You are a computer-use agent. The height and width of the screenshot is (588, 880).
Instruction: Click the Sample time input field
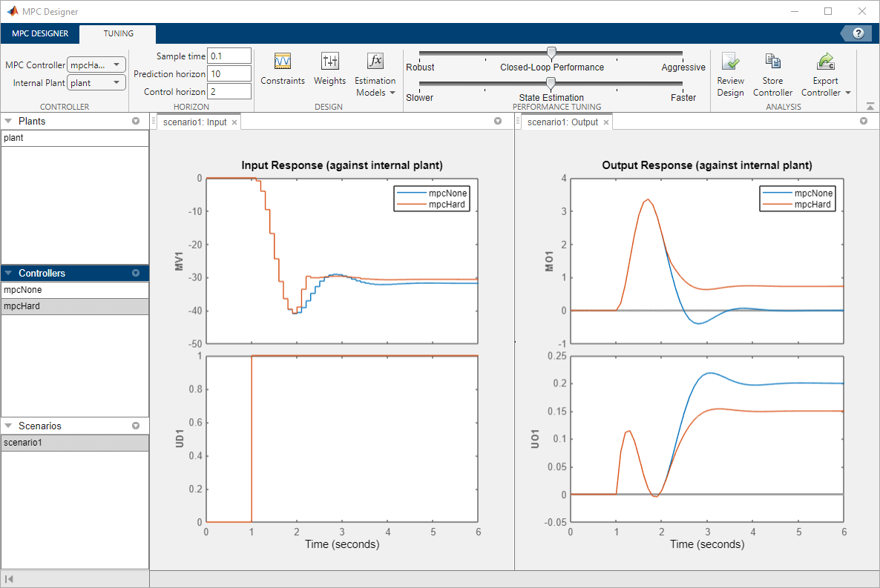click(229, 56)
